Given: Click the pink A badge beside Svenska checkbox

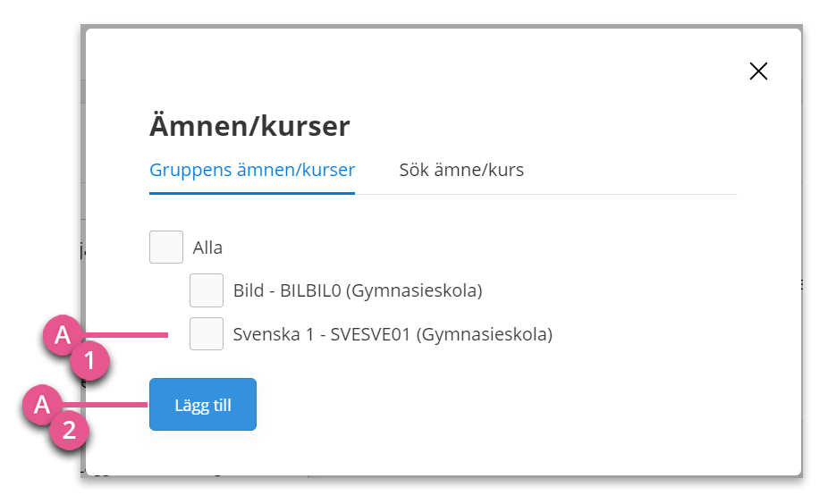Looking at the screenshot, I should (x=63, y=334).
